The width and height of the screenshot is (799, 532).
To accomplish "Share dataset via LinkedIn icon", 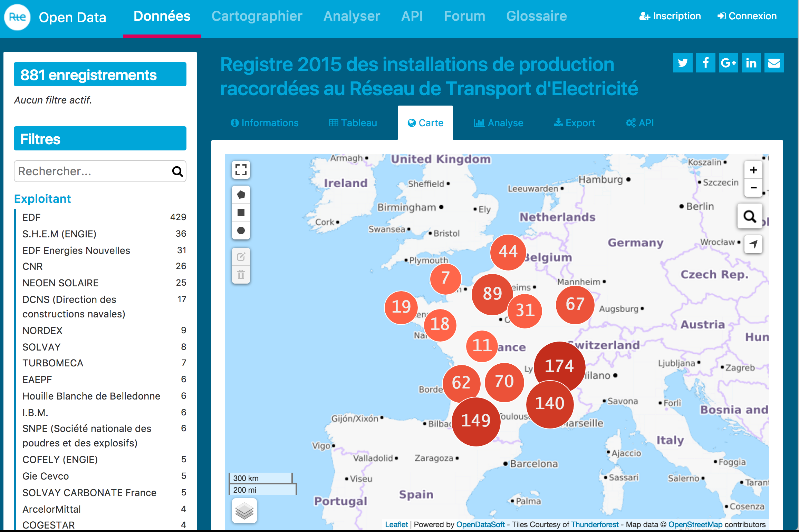I will click(x=751, y=63).
